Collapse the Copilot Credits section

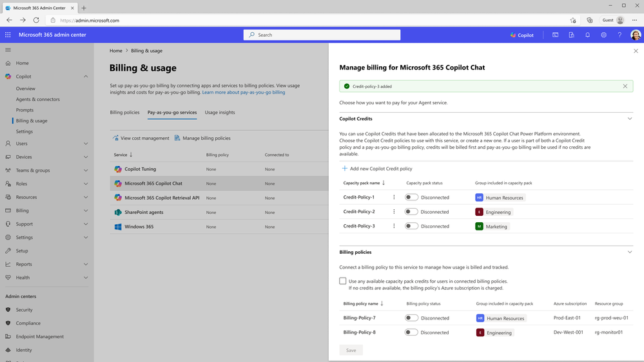click(x=630, y=119)
